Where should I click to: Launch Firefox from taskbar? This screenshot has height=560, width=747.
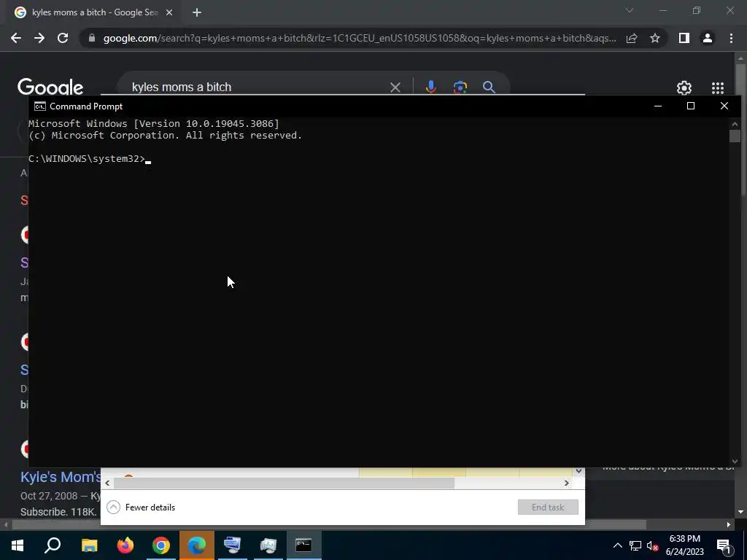click(125, 545)
